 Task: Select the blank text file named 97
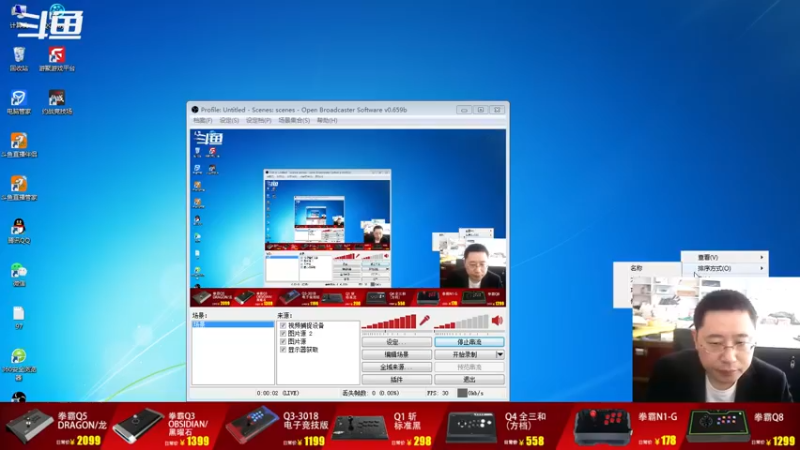[19, 317]
